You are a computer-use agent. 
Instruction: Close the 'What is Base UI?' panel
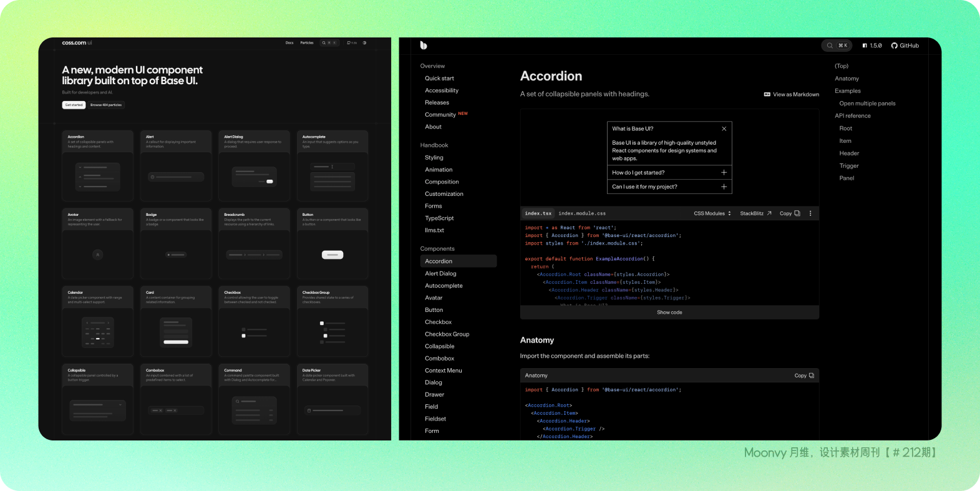click(724, 129)
